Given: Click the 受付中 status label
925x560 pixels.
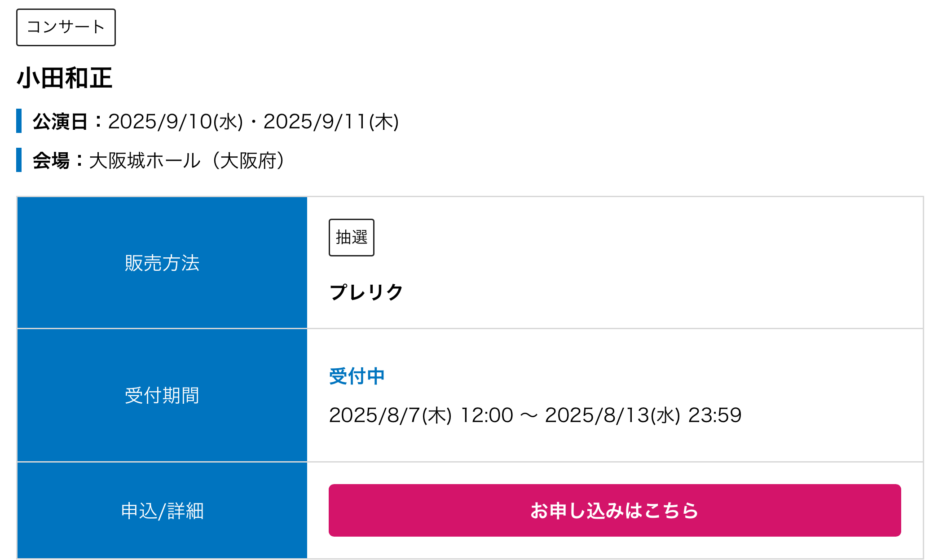Looking at the screenshot, I should pyautogui.click(x=357, y=376).
